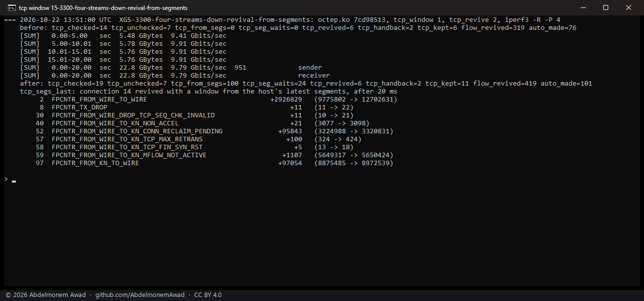This screenshot has width=644, height=301.
Task: Click the "0.00-5.00" interval in the first SUM row
Action: (70, 36)
